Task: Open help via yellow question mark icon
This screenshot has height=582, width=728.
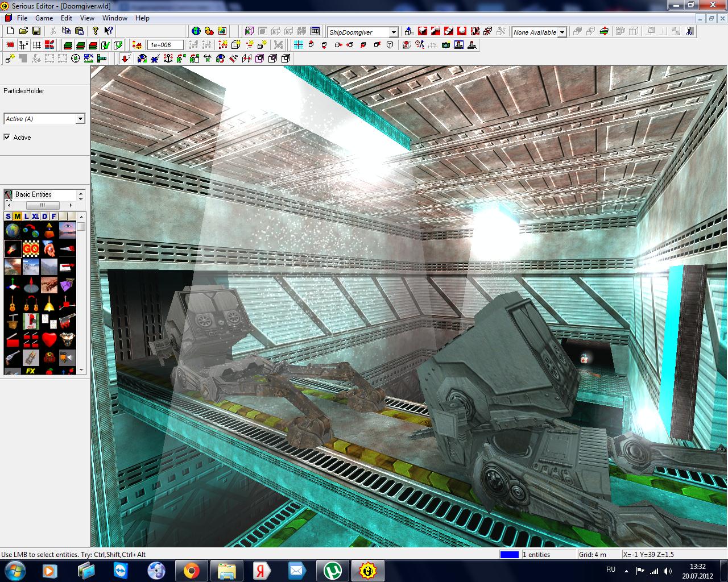Action: [96, 31]
